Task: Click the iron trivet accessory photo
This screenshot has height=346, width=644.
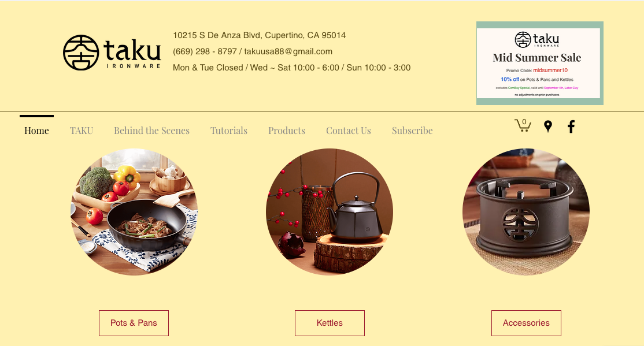Action: (x=526, y=212)
